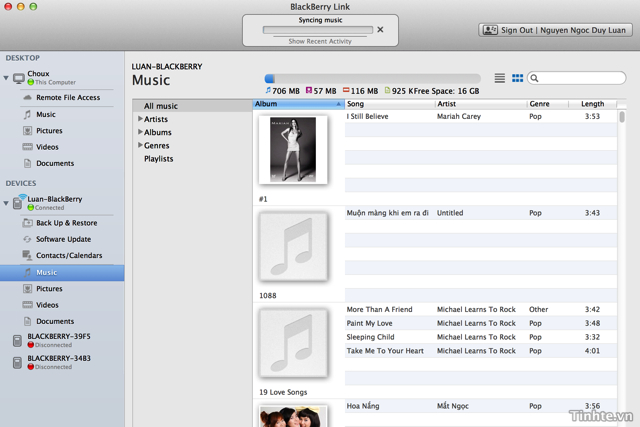The height and width of the screenshot is (427, 640).
Task: Select device Music icon in sidebar
Action: [x=27, y=272]
